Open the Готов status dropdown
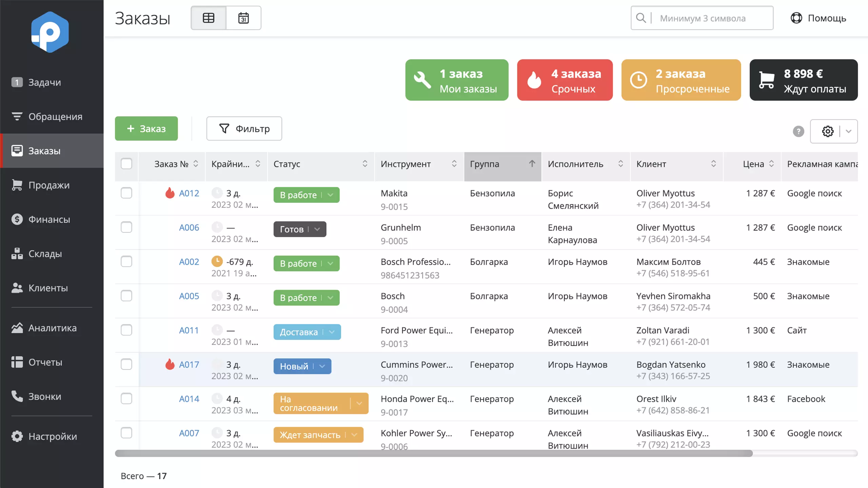Image resolution: width=868 pixels, height=488 pixels. point(317,229)
